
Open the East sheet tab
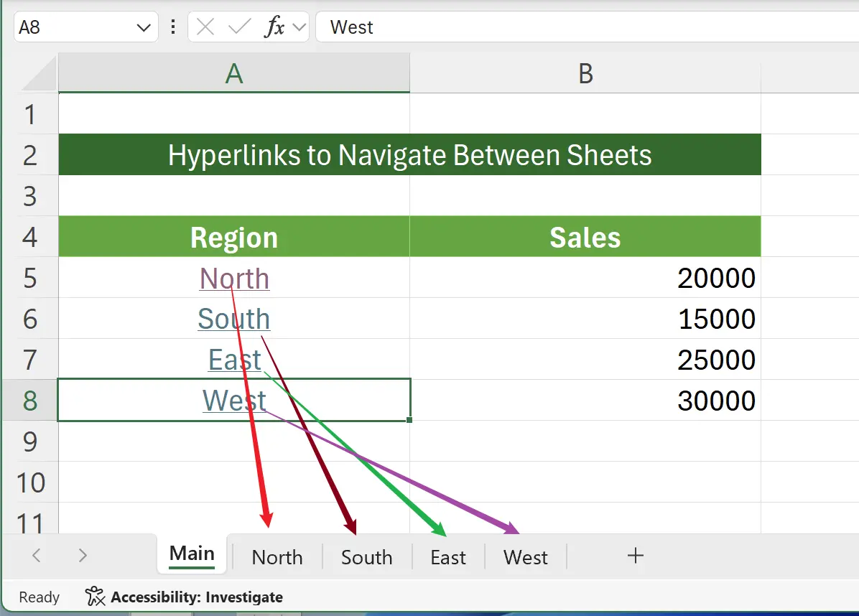tap(448, 556)
